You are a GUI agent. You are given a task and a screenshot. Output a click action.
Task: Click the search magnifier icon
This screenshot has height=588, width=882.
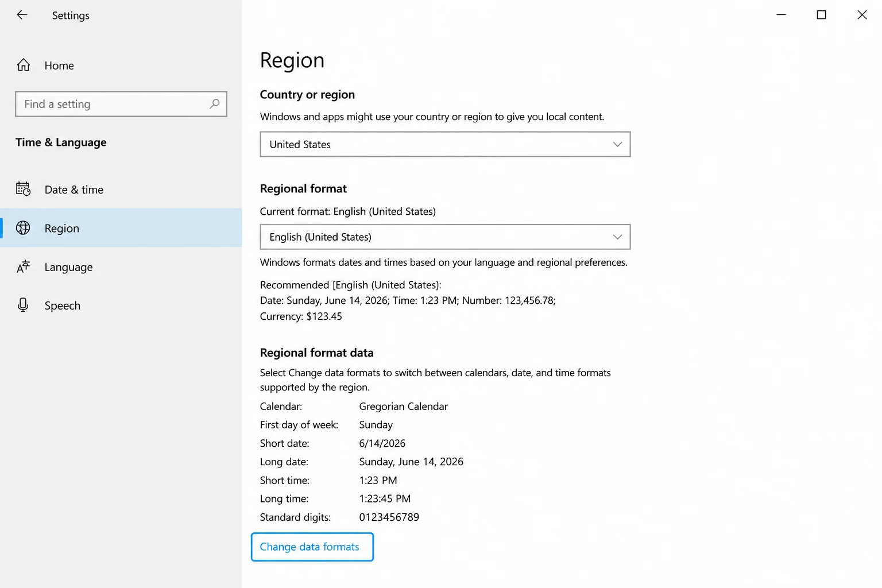coord(214,104)
